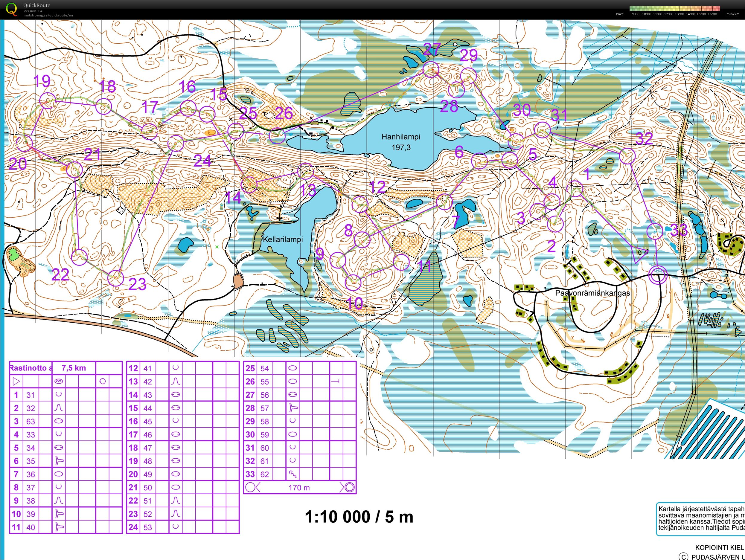Click control code 36 in the table

coord(31,474)
